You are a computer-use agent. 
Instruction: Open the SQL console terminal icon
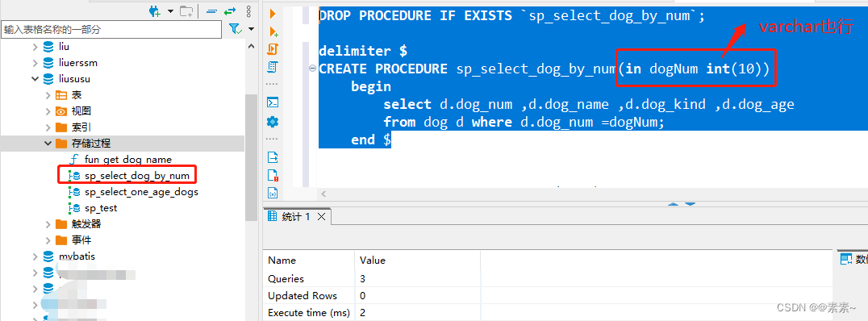[x=273, y=102]
